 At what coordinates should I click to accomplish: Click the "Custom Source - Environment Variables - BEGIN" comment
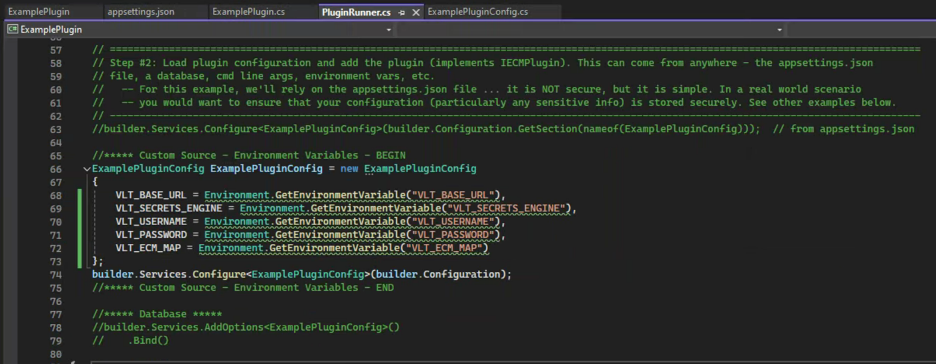(249, 155)
